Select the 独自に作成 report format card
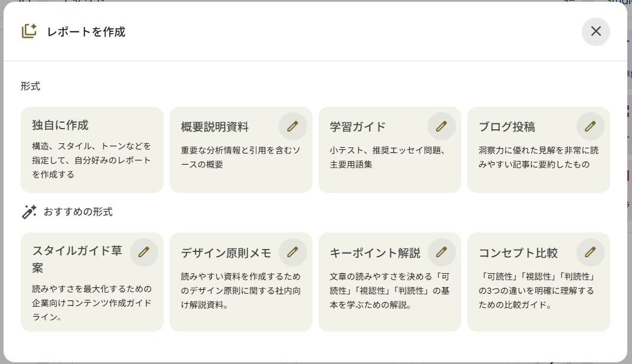The width and height of the screenshot is (632, 364). coord(92,150)
